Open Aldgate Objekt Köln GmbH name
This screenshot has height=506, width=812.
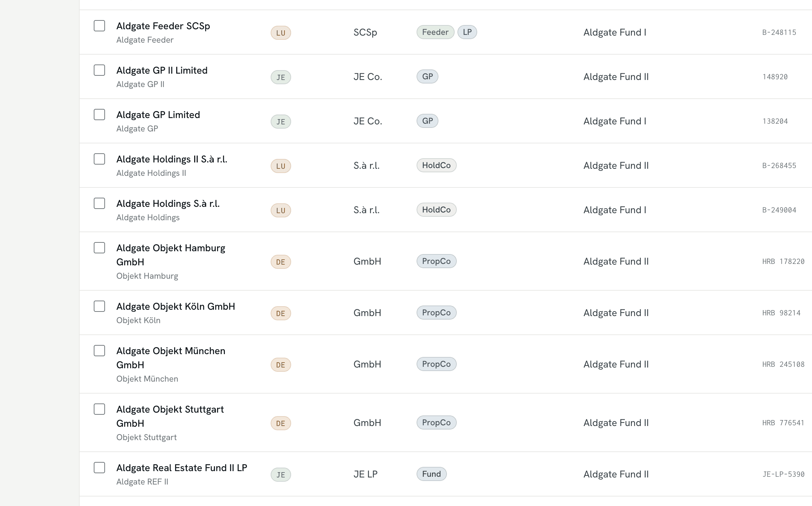tap(176, 307)
